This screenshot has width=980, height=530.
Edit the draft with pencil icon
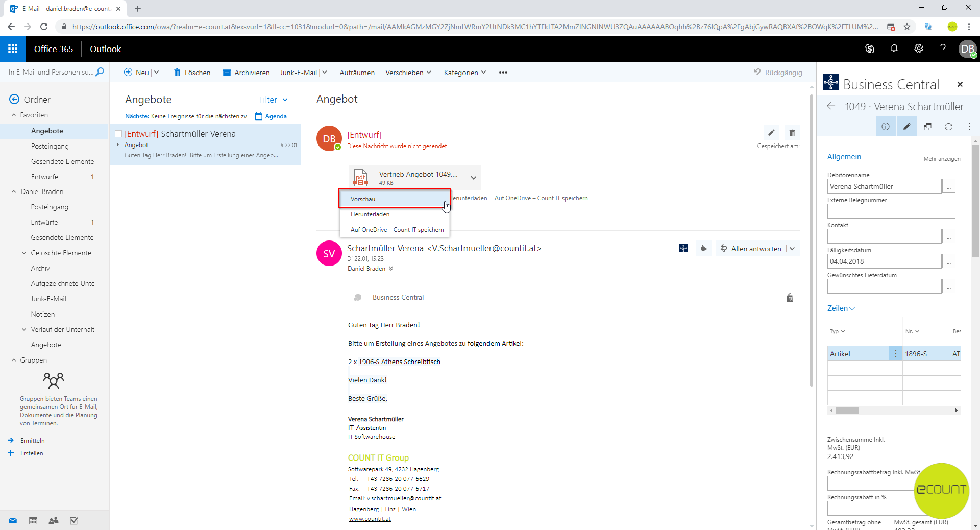(771, 133)
